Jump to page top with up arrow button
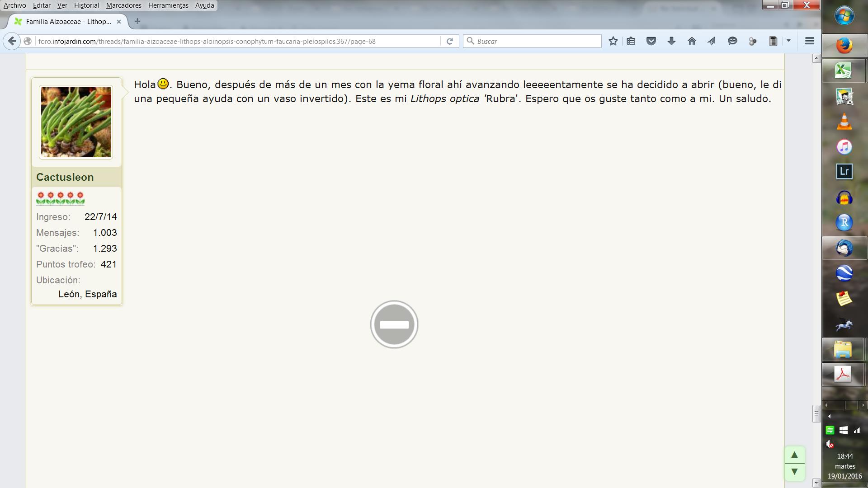The width and height of the screenshot is (868, 488). tap(794, 455)
